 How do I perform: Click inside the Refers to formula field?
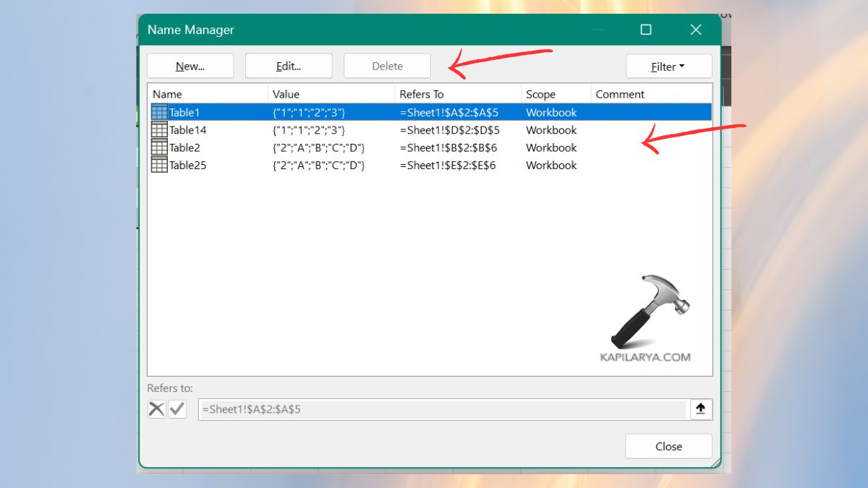point(441,409)
